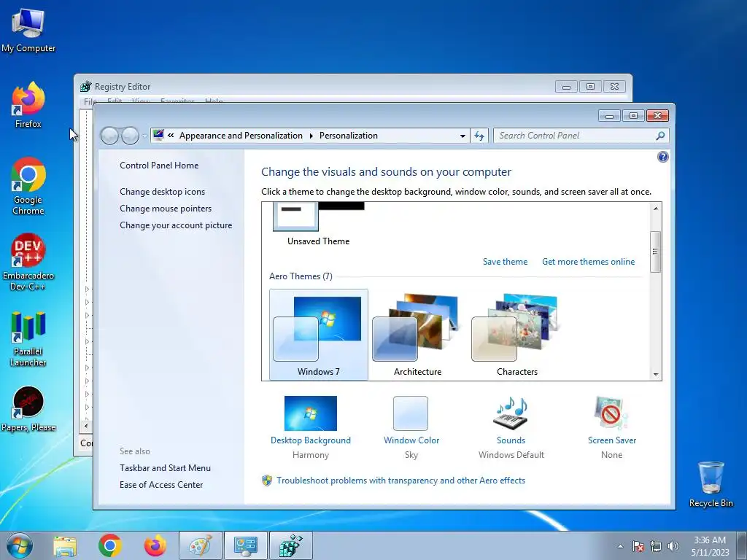Select My Computer desktop icon
Screen dimensions: 747x560
click(x=28, y=31)
